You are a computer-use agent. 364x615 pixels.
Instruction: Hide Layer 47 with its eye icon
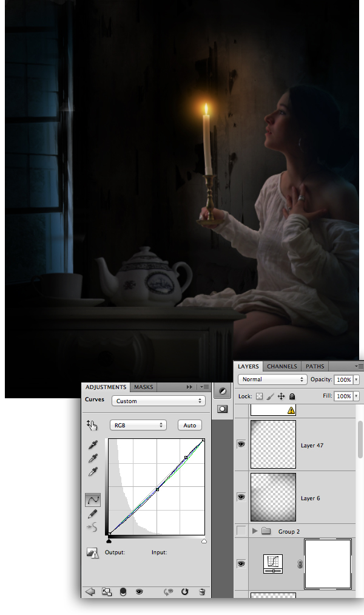click(241, 444)
